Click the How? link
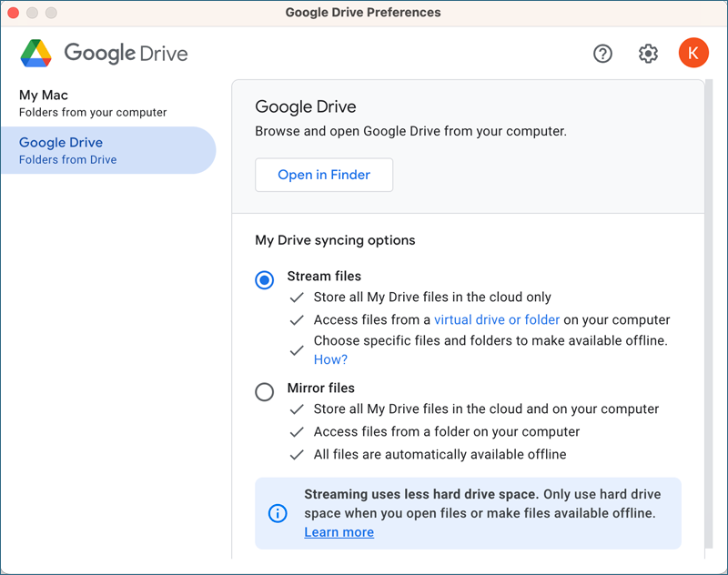 click(330, 359)
